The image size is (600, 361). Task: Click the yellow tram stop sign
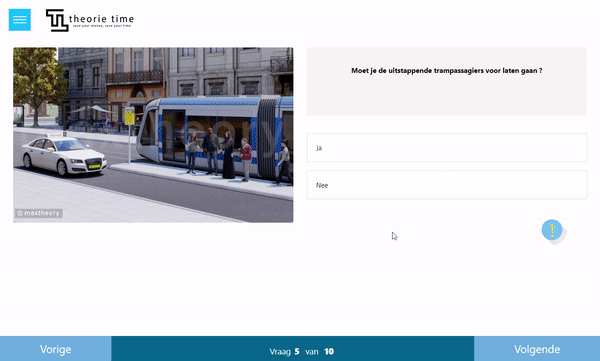pyautogui.click(x=130, y=116)
